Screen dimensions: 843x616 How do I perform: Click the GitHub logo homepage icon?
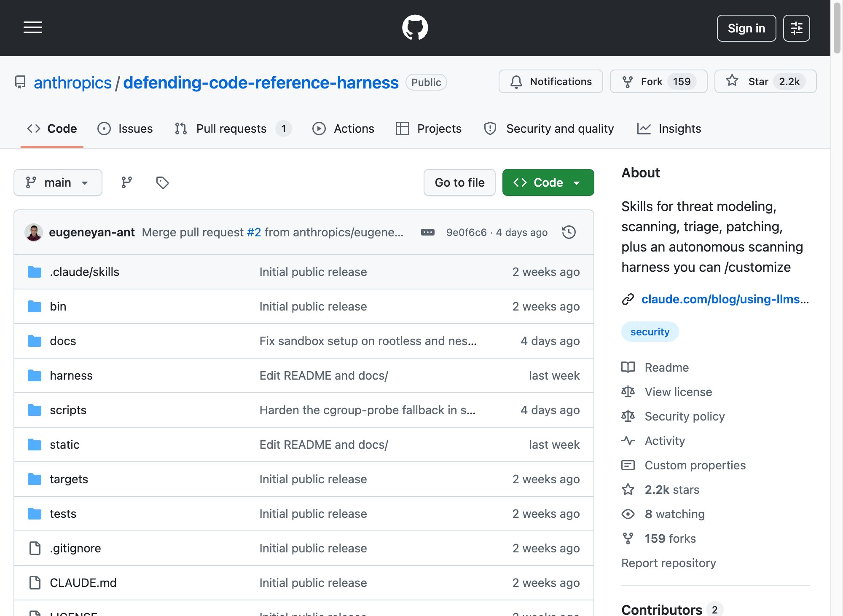click(415, 28)
